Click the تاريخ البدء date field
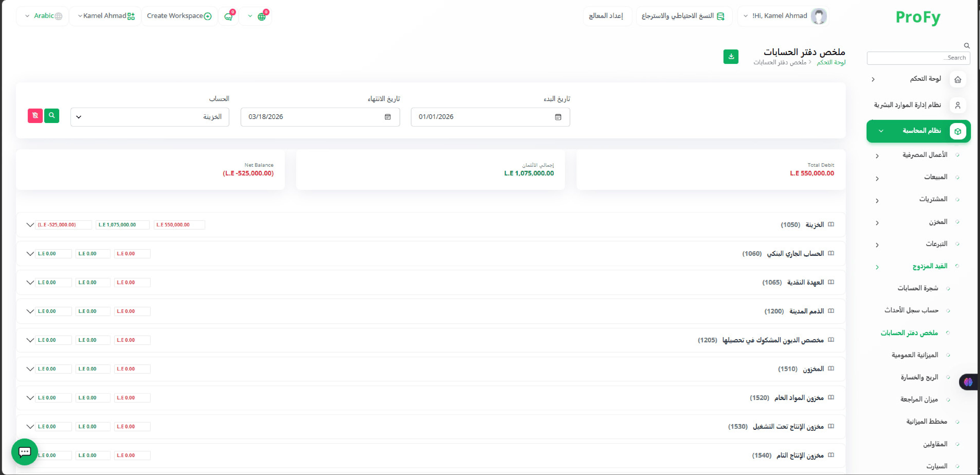The width and height of the screenshot is (980, 475). tap(490, 117)
